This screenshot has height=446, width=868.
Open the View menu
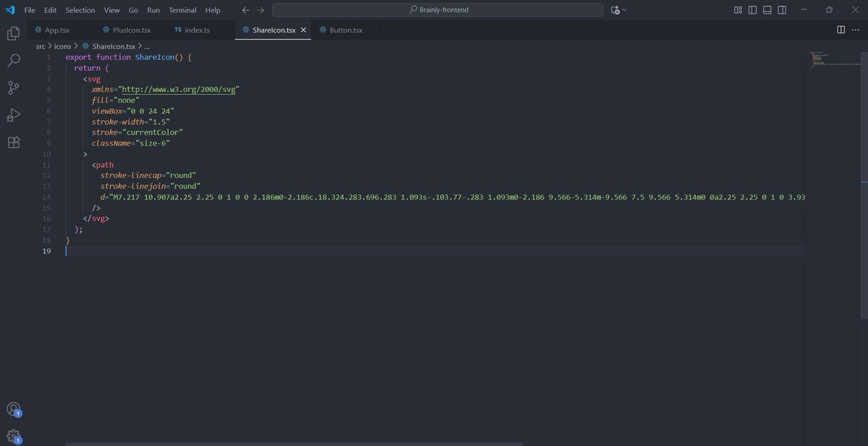point(111,10)
